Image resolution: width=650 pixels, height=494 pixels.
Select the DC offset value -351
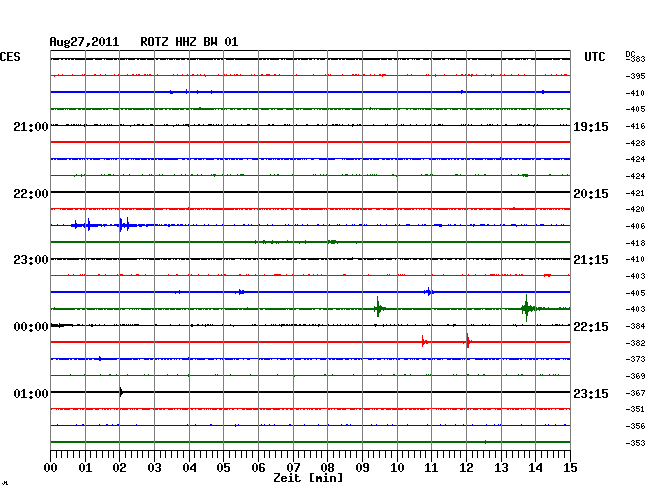point(635,409)
